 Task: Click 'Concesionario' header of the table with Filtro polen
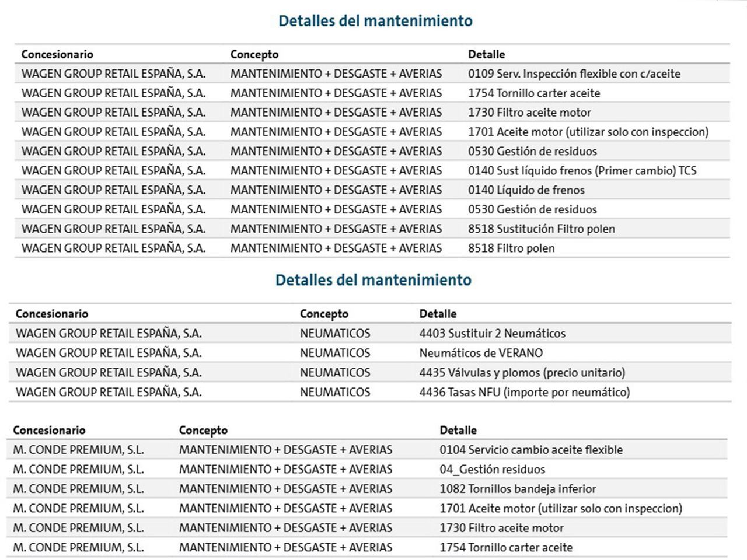pyautogui.click(x=57, y=54)
